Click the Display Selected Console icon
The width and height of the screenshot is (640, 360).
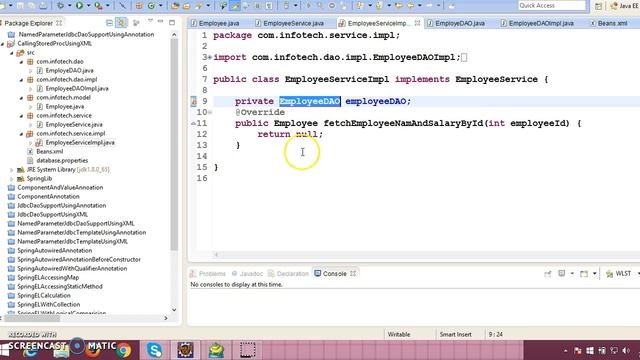(x=562, y=273)
